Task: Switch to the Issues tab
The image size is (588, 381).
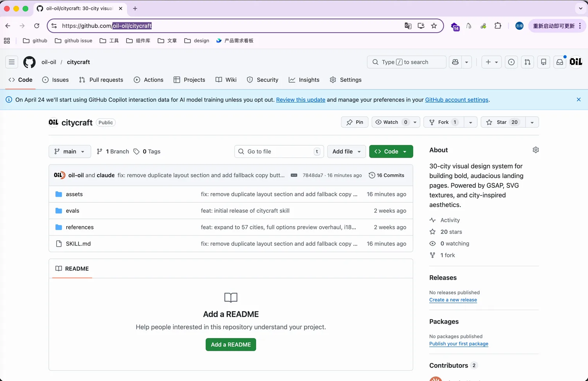Action: pyautogui.click(x=55, y=80)
